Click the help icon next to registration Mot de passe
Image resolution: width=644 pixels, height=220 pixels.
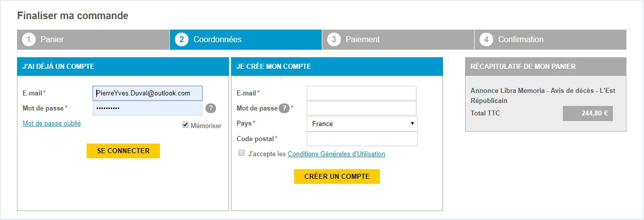[x=284, y=108]
